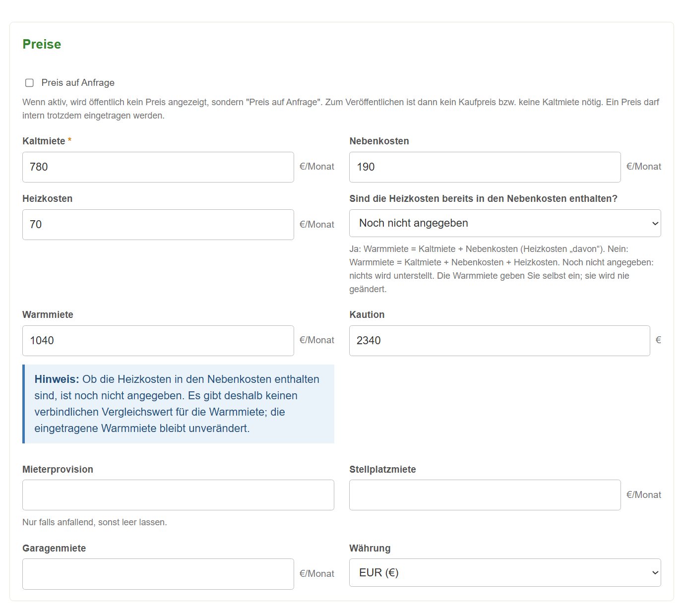The height and width of the screenshot is (616, 682).
Task: Open the Heizkosten in Nebenkosten dropdown
Action: tap(505, 223)
